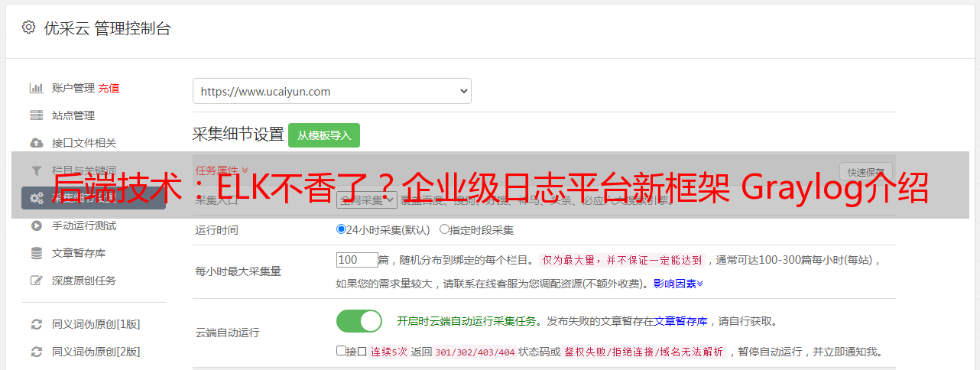This screenshot has width=980, height=370.
Task: Check the 接口 checkbox under auto run
Action: (x=341, y=351)
